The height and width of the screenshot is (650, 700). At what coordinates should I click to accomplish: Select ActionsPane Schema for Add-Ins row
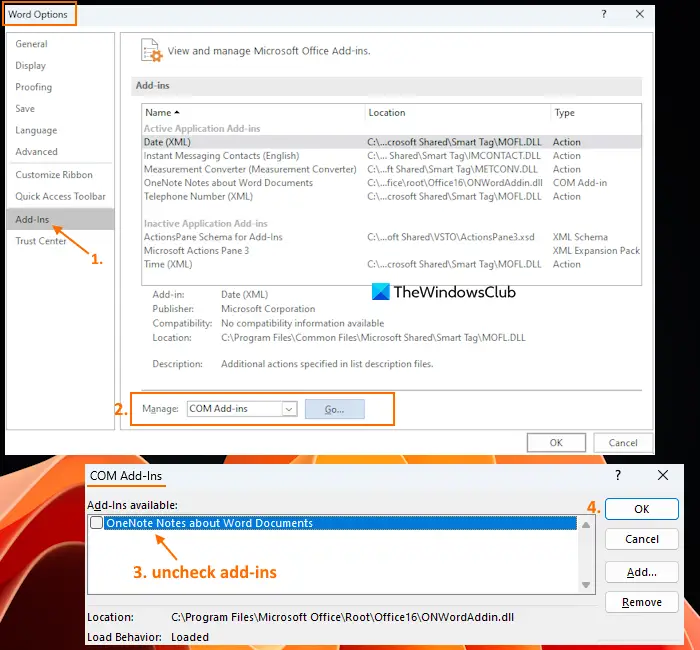(x=392, y=237)
